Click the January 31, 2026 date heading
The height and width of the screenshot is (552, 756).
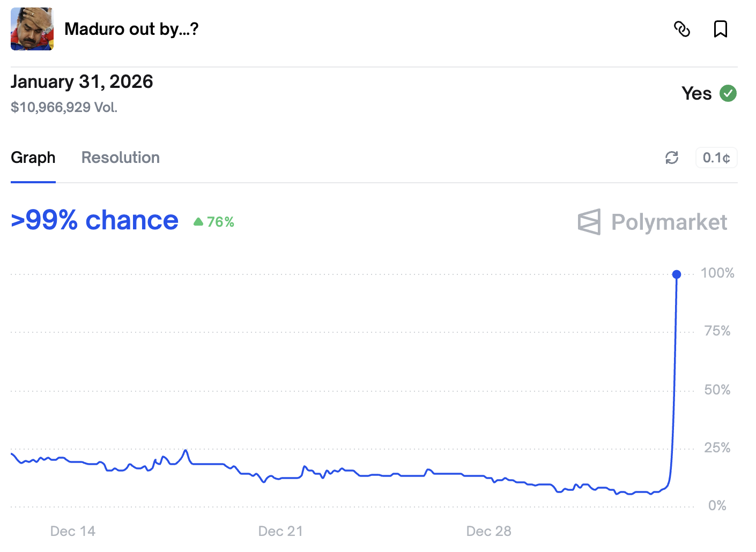(x=82, y=81)
